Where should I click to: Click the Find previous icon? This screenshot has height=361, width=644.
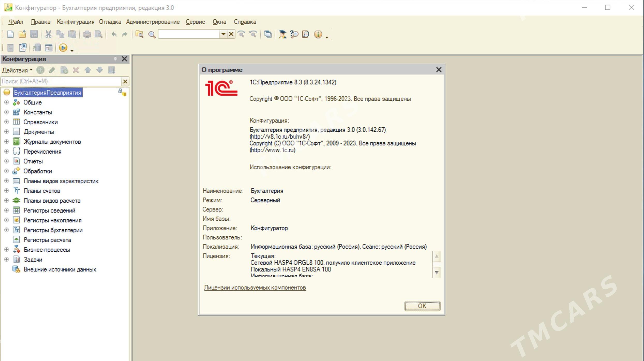coord(253,34)
